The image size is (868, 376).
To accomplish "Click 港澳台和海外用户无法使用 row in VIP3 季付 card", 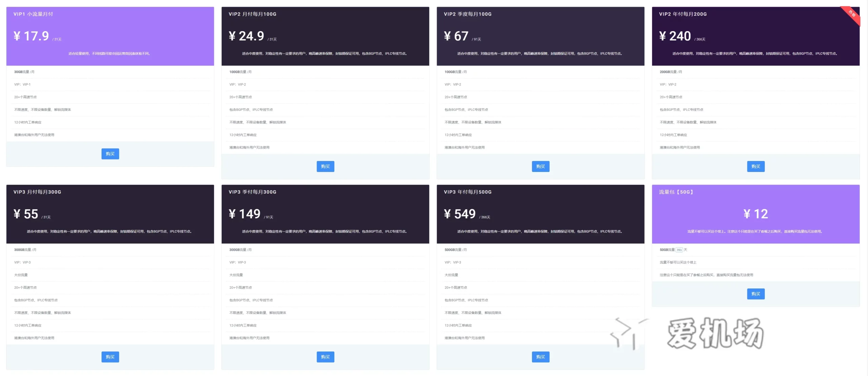I will pyautogui.click(x=325, y=338).
